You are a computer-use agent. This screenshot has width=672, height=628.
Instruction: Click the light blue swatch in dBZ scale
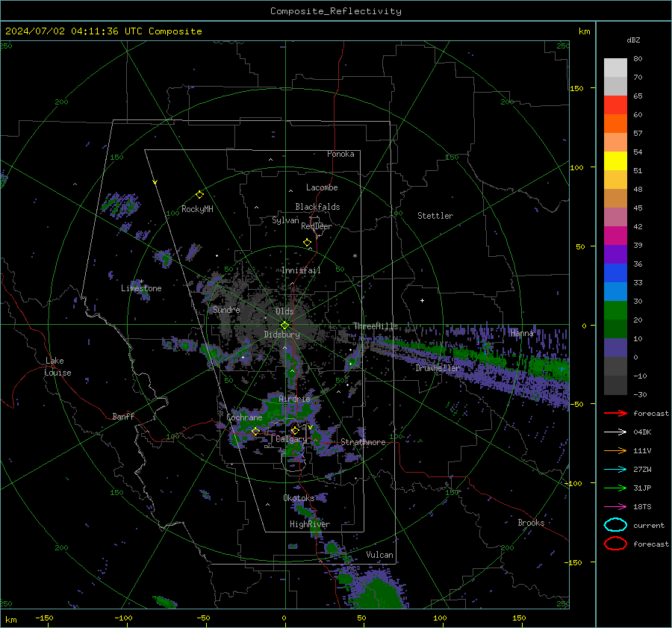pyautogui.click(x=615, y=291)
